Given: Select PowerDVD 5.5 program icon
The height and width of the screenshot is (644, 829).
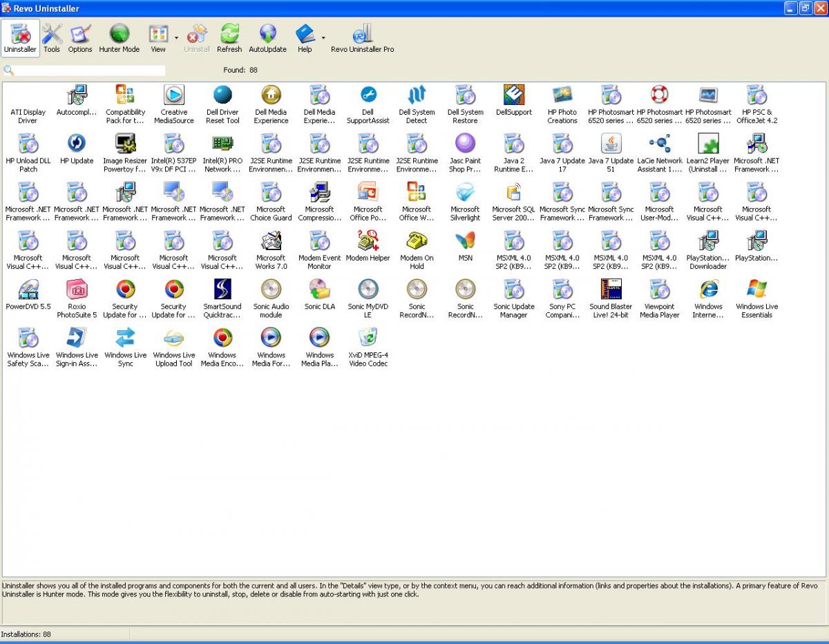Looking at the screenshot, I should (28, 289).
